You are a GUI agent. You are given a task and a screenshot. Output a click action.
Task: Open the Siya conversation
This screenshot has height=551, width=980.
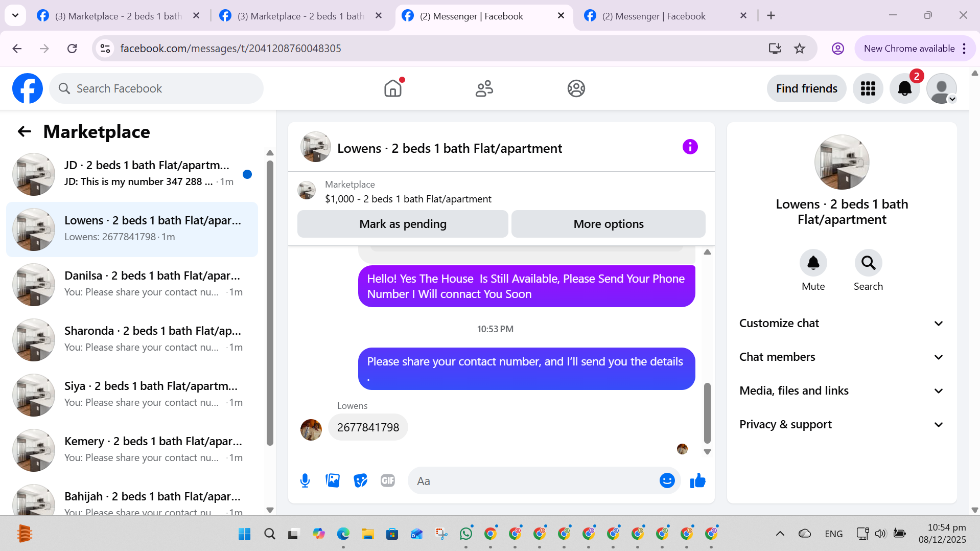click(132, 395)
